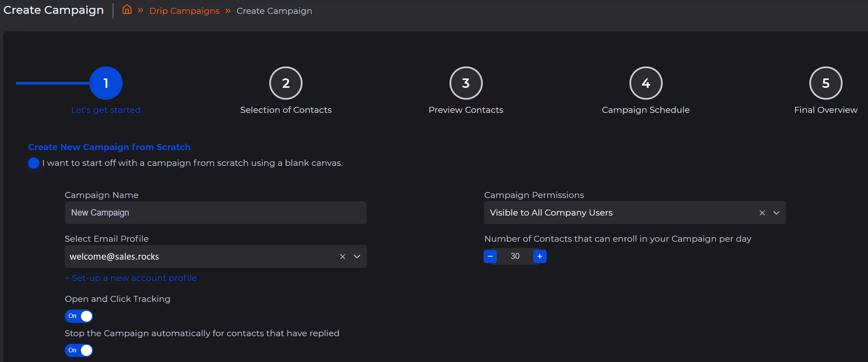This screenshot has width=868, height=362.
Task: Open step 4 Campaign Schedule circle
Action: coord(646,83)
